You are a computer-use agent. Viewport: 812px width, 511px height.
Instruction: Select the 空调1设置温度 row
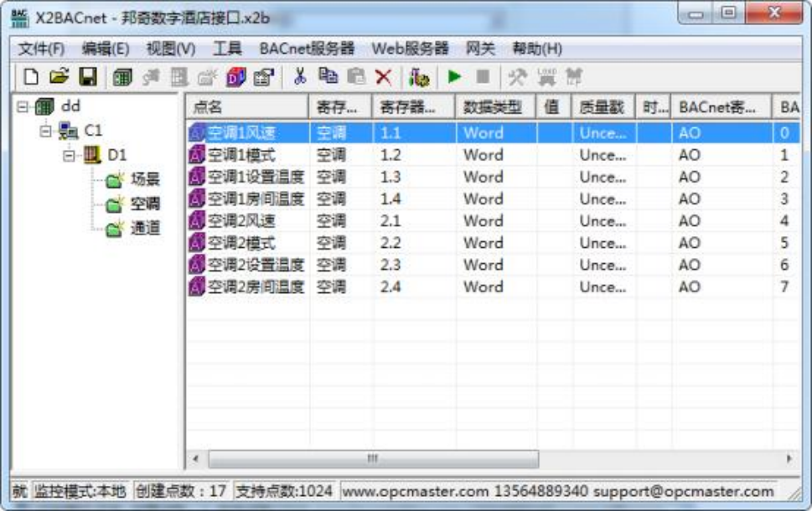pyautogui.click(x=492, y=177)
